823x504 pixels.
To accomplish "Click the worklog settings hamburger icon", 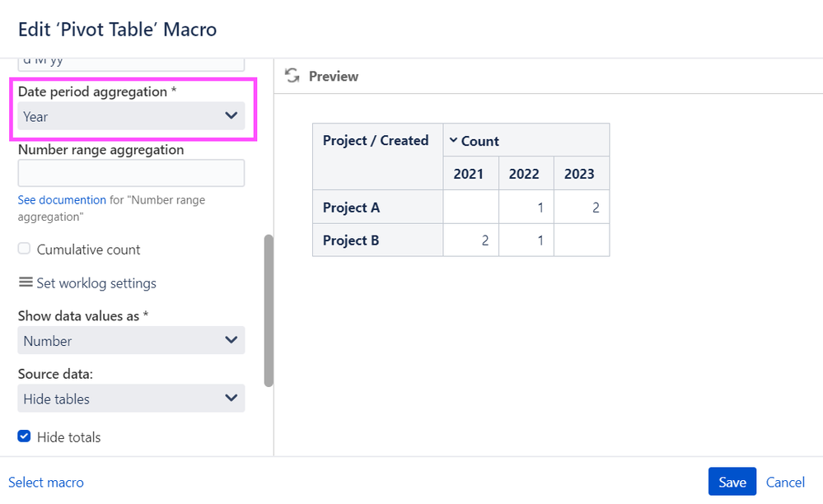I will tap(26, 282).
